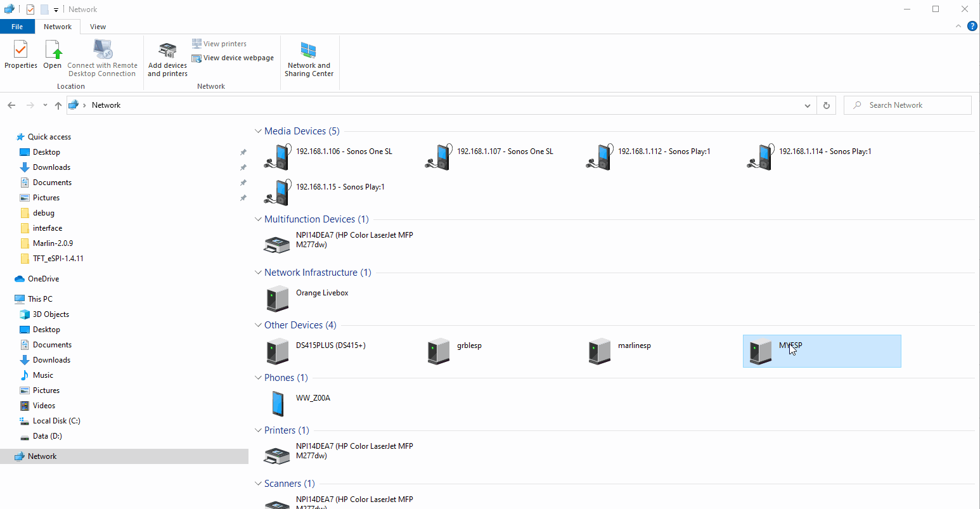
Task: Open Videos under This PC
Action: point(44,406)
